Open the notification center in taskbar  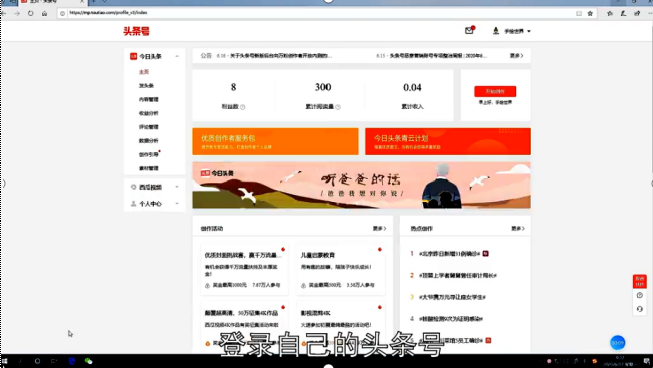coord(647,361)
